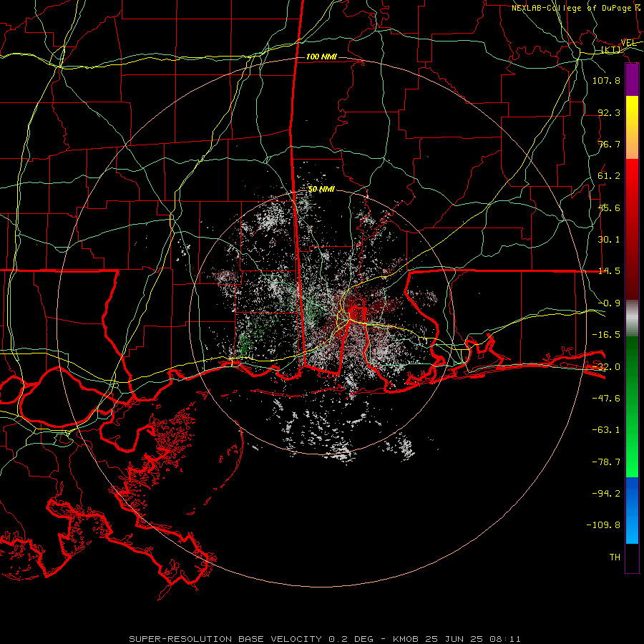Click the 14.5 legend value
644x644 pixels.
click(609, 271)
